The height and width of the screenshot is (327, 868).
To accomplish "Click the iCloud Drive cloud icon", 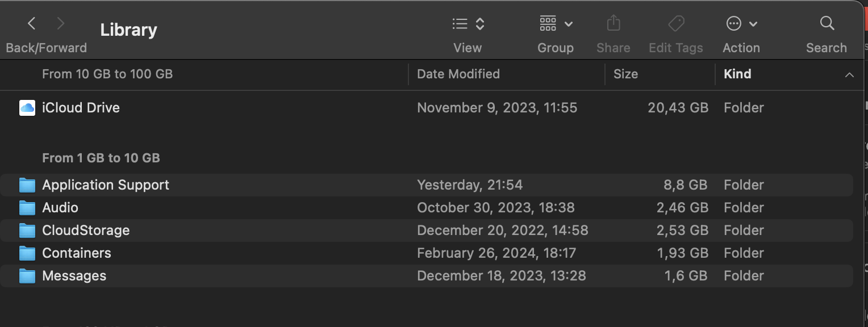I will click(x=27, y=108).
